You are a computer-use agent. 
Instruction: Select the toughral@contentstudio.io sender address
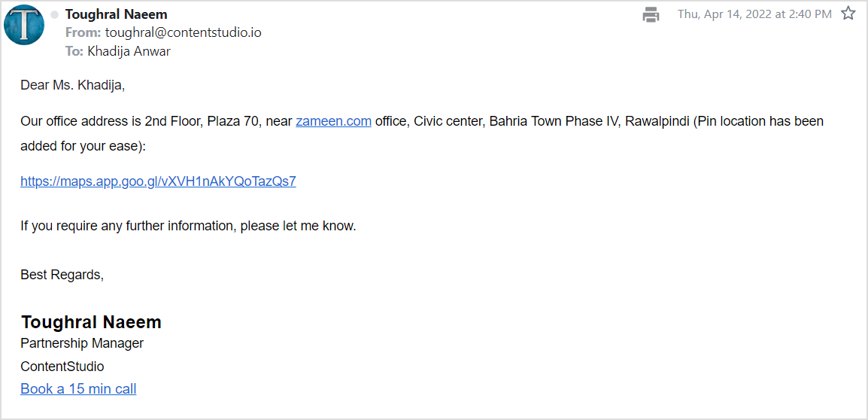coord(183,32)
